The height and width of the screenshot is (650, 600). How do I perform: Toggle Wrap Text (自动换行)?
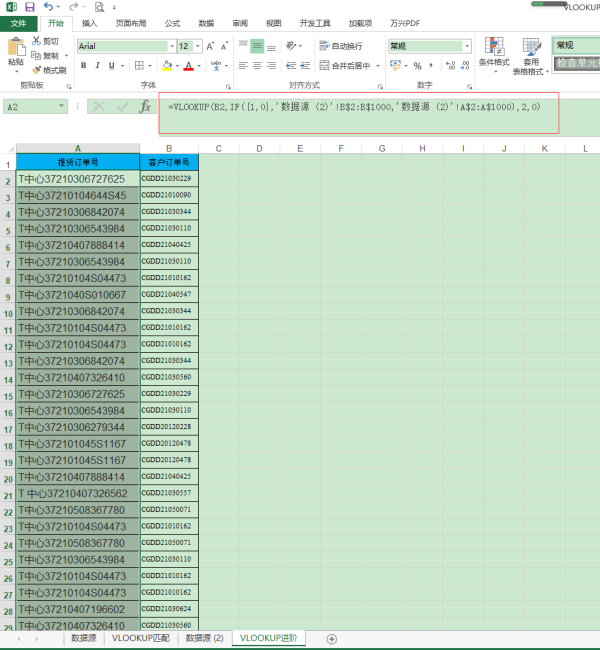340,46
